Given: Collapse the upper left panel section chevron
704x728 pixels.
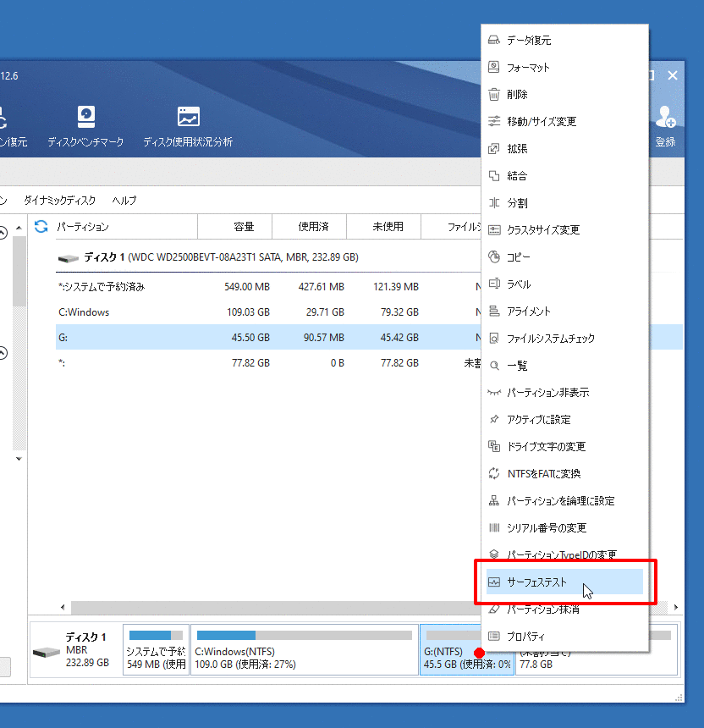Looking at the screenshot, I should (3, 233).
